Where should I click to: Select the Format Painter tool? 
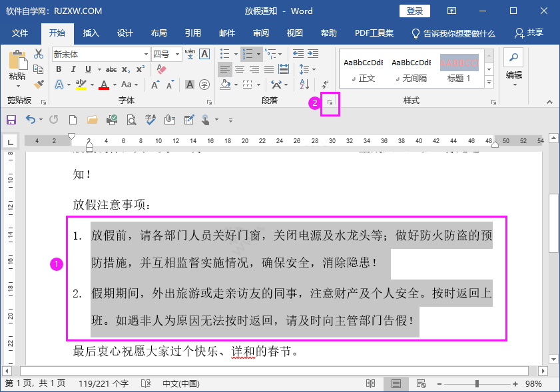[39, 83]
